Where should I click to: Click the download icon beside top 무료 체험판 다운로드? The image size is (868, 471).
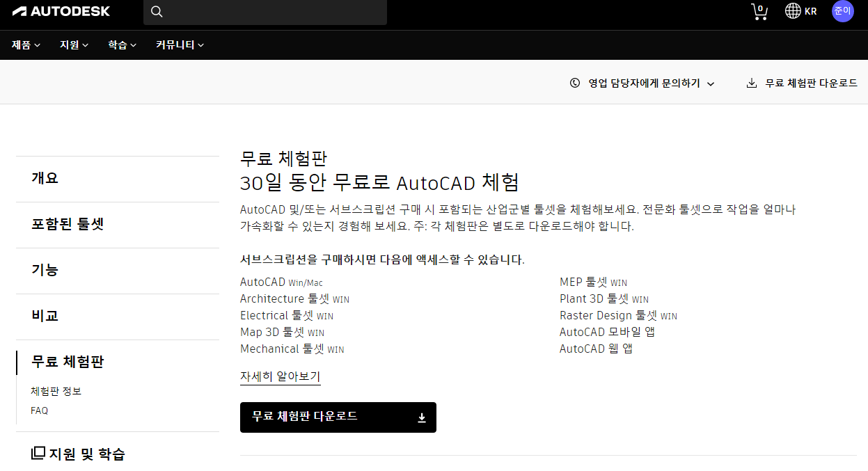click(x=752, y=83)
